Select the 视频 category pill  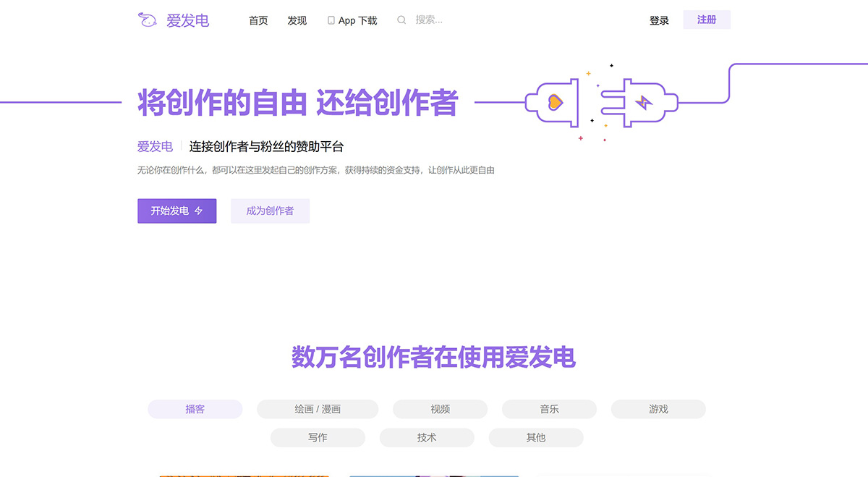440,409
